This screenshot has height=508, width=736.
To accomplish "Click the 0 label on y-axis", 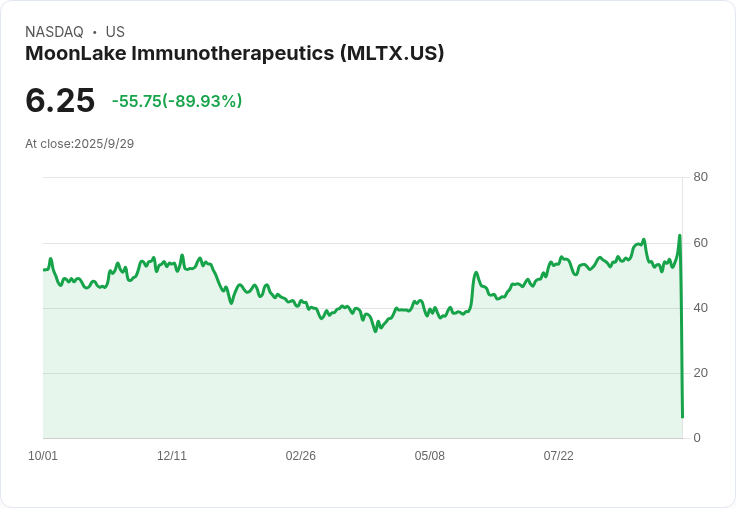I will (697, 438).
